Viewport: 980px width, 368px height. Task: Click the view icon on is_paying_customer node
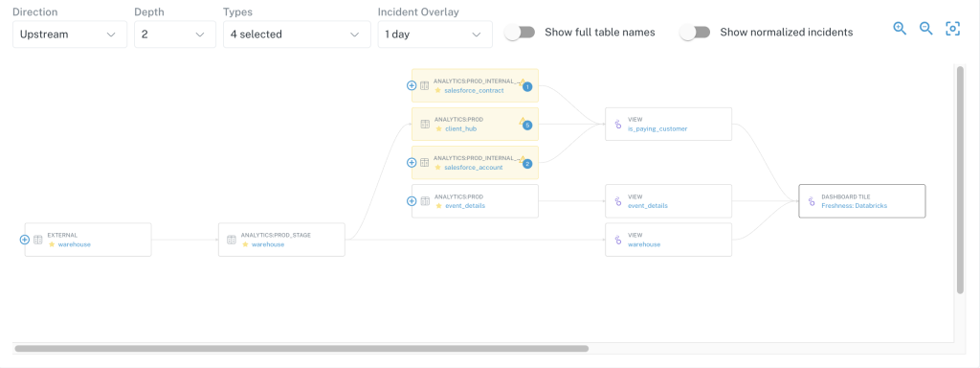point(618,124)
